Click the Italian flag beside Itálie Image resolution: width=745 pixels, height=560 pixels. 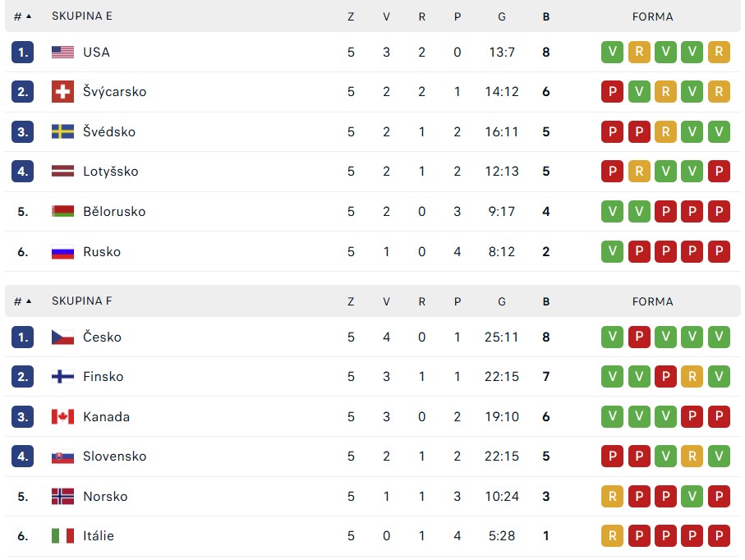click(62, 535)
